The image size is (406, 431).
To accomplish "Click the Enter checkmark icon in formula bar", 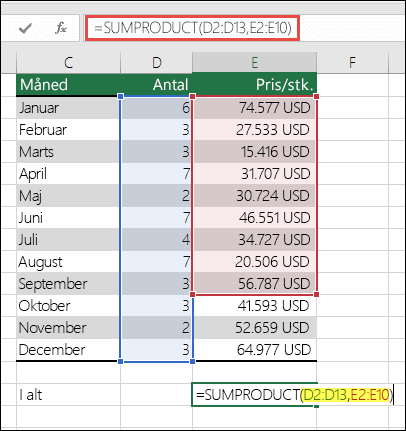I will 25,28.
